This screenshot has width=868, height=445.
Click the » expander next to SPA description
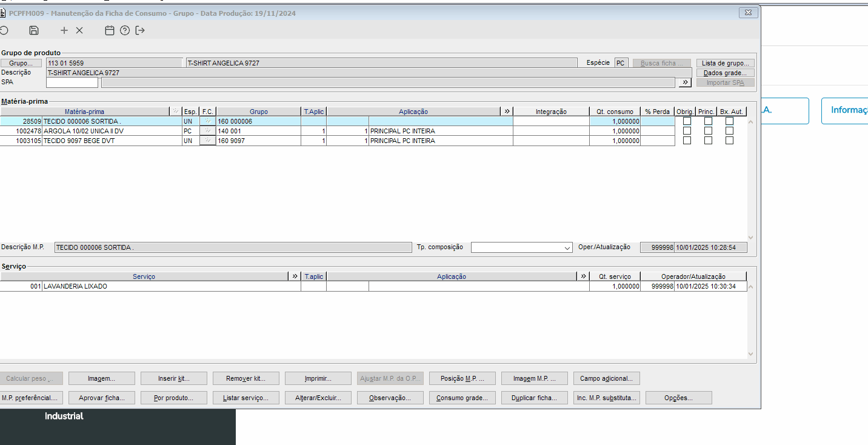pos(685,82)
